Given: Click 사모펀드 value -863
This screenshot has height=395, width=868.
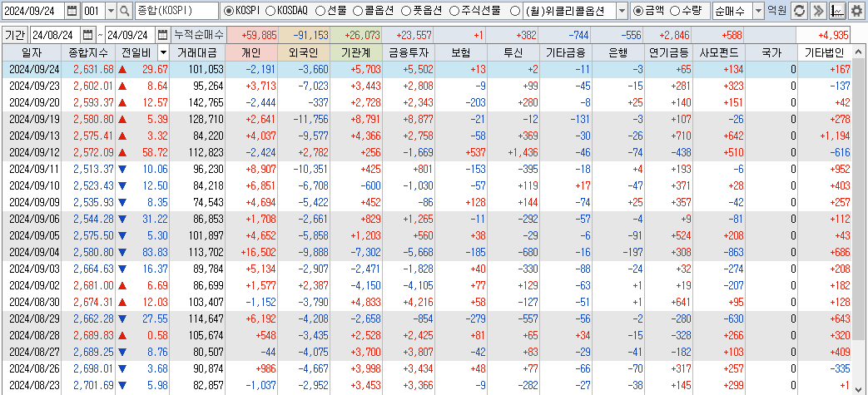Looking at the screenshot, I should pos(732,252).
